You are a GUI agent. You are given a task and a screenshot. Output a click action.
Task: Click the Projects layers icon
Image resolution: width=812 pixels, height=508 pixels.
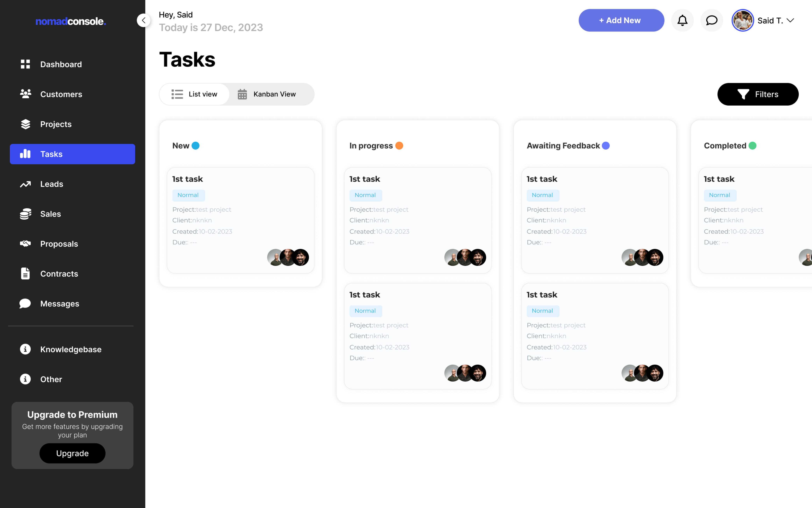pyautogui.click(x=25, y=124)
